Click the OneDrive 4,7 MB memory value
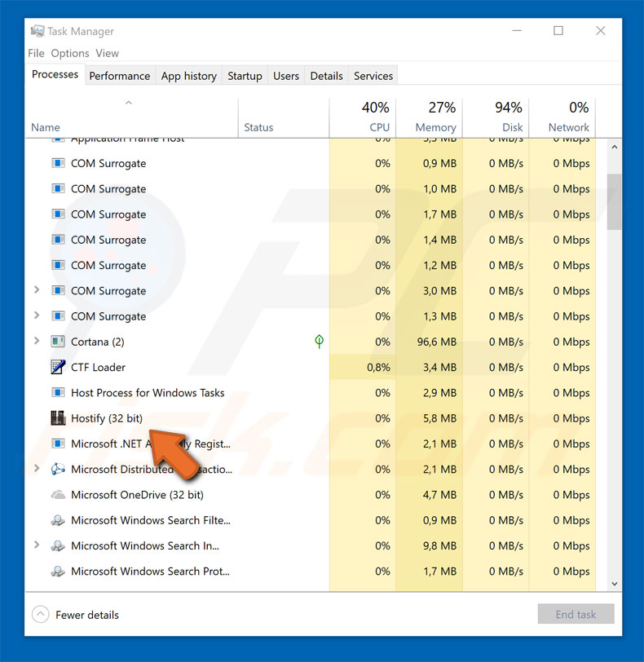The image size is (644, 662). click(x=439, y=495)
